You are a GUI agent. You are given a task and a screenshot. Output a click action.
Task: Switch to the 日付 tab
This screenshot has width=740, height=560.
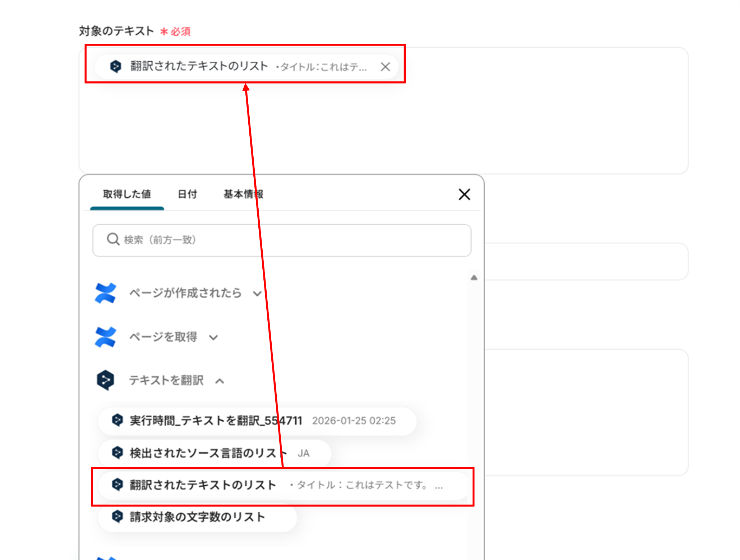[188, 194]
